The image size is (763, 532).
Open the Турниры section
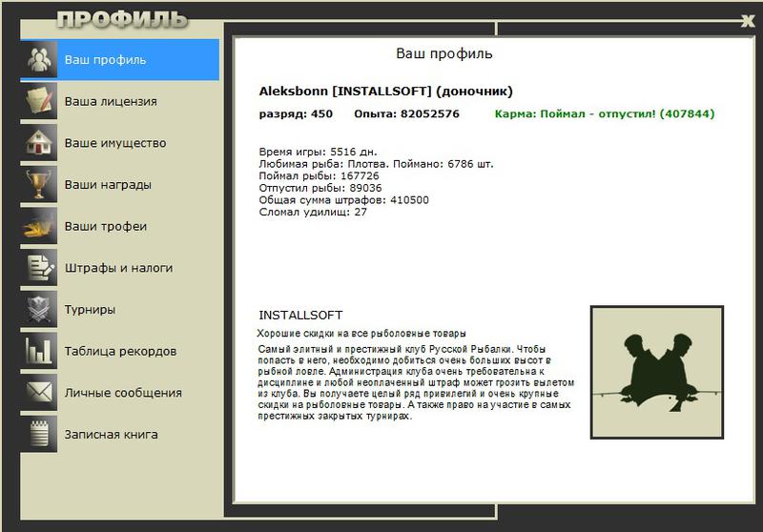(x=120, y=309)
